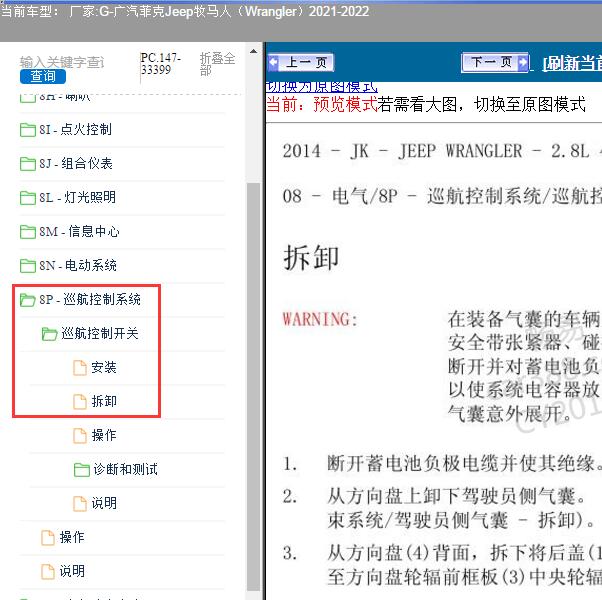Image resolution: width=602 pixels, height=600 pixels.
Task: Click step 2 从方向盘上卸下驾驶员侧气囊 text
Action: 456,497
